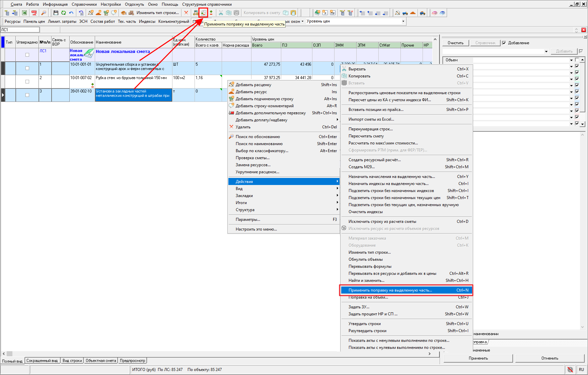Click the floppy disk save icon
Viewport: 588px width, 375px height.
click(x=56, y=13)
